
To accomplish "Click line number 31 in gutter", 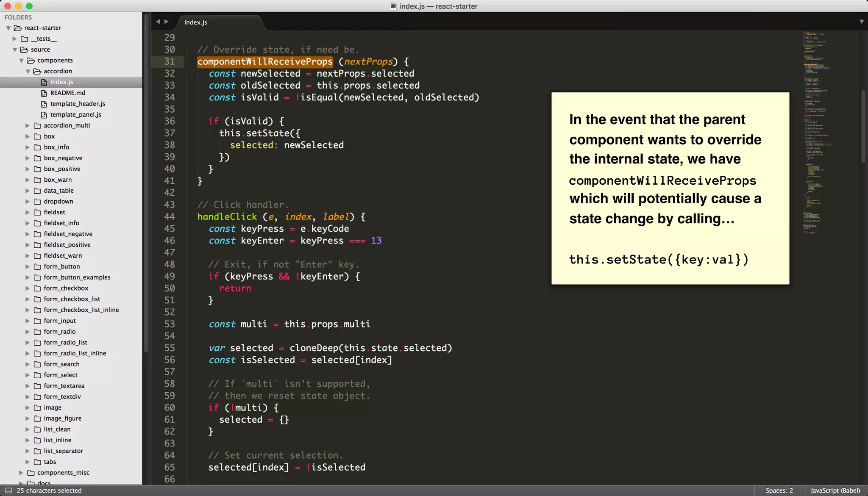I will coord(170,62).
